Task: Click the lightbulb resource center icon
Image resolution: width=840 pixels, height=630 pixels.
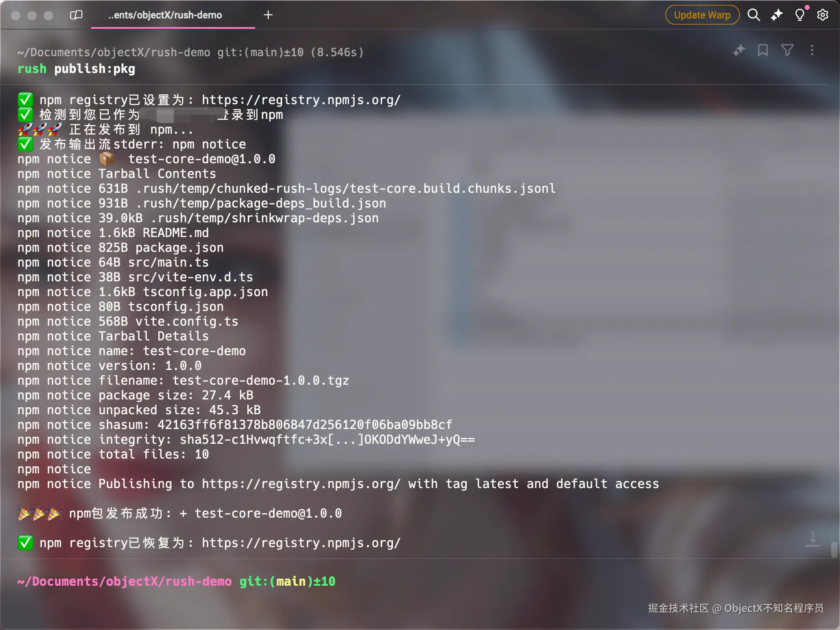Action: coord(799,15)
